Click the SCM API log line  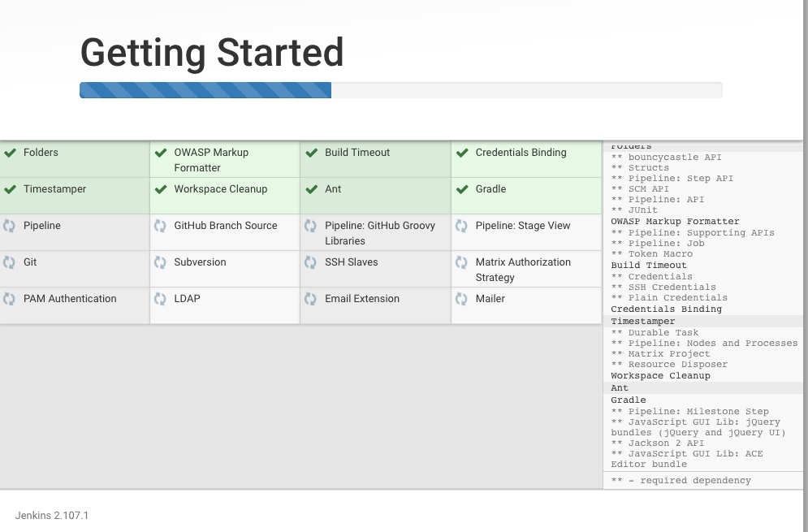click(x=640, y=189)
